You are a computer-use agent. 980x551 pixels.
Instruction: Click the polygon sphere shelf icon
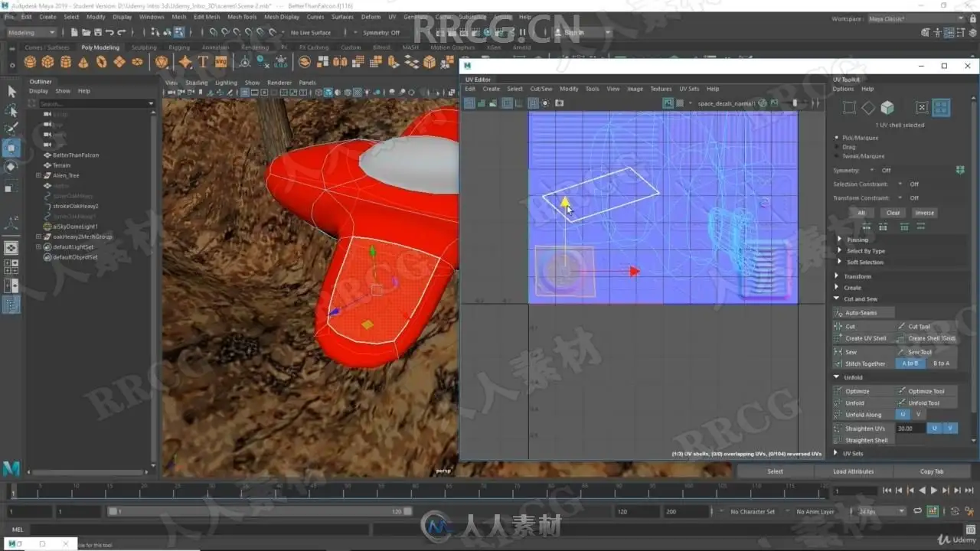[x=30, y=62]
